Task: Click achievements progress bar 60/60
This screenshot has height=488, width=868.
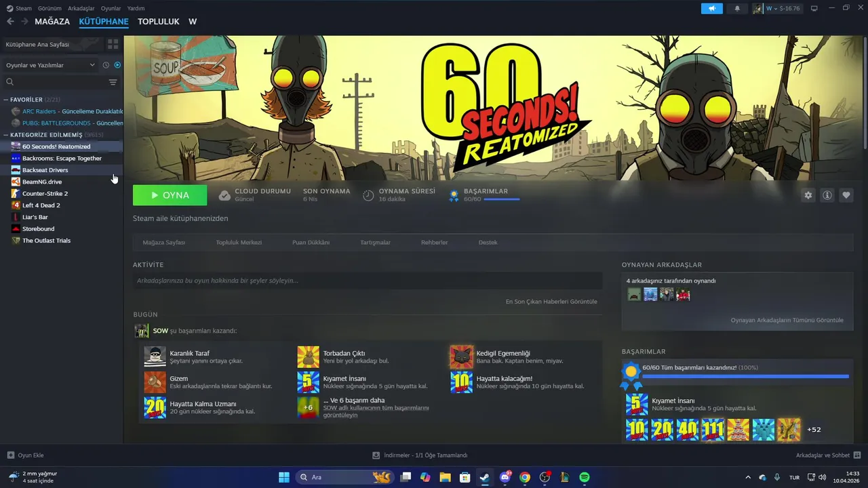Action: (x=745, y=376)
